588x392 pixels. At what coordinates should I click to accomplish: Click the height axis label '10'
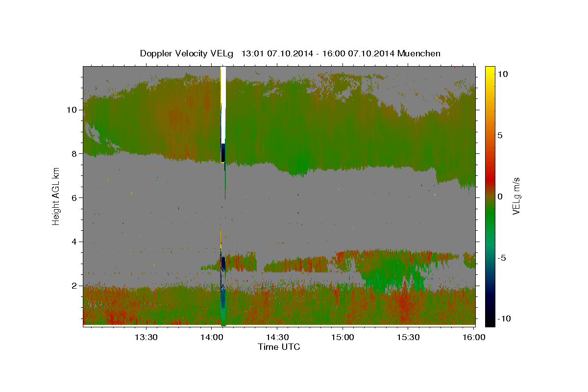coord(72,110)
